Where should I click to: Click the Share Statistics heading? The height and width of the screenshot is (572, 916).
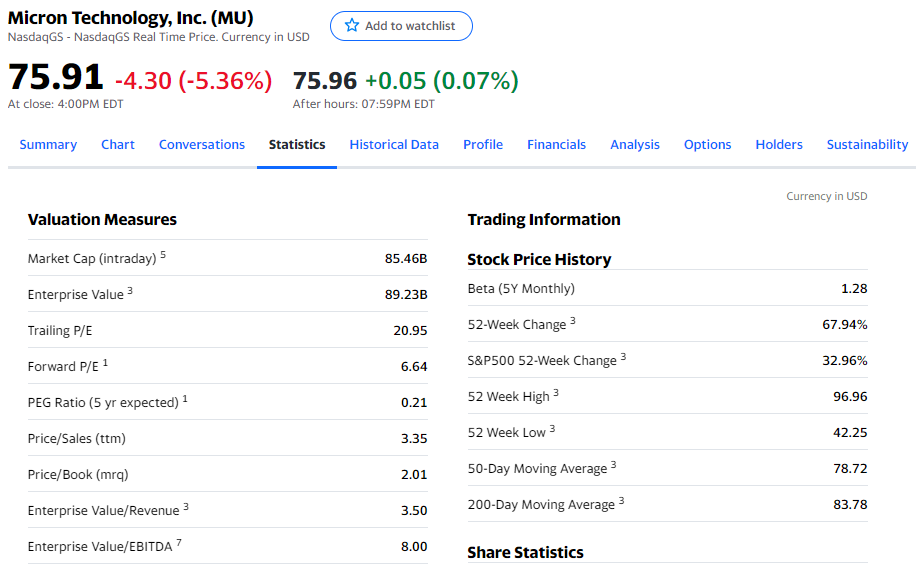[x=525, y=553]
